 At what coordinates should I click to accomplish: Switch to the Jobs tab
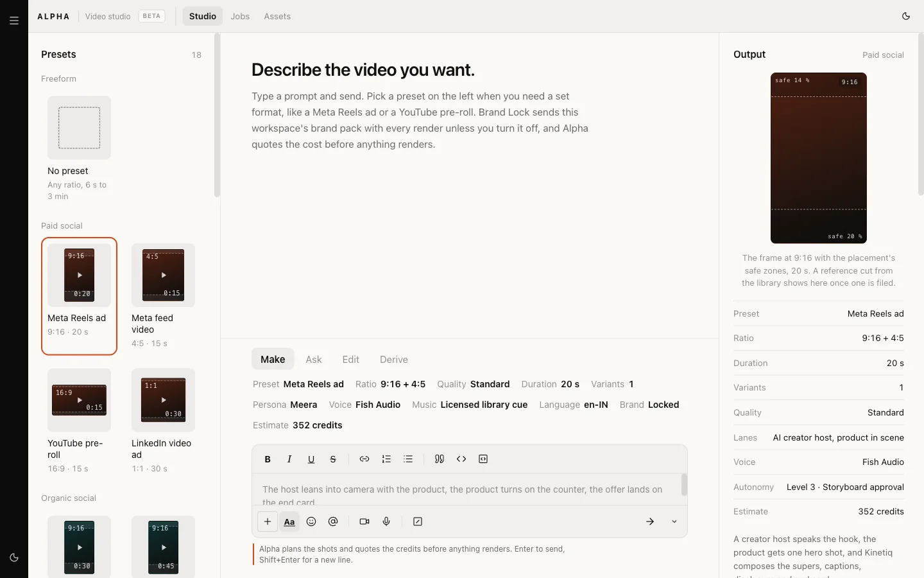(240, 16)
